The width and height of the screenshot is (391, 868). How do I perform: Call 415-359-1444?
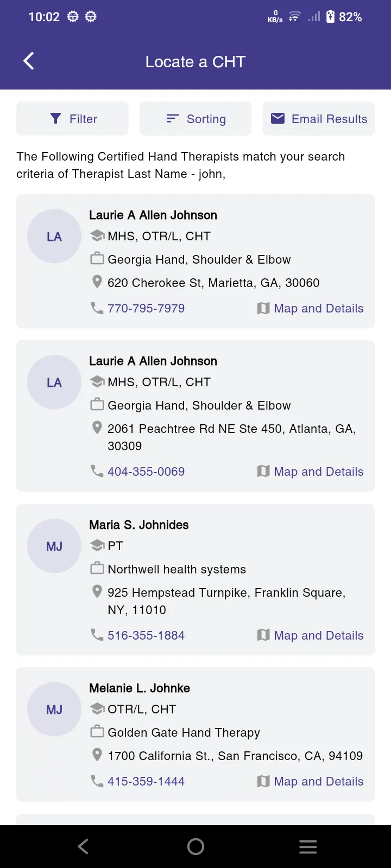click(x=146, y=781)
